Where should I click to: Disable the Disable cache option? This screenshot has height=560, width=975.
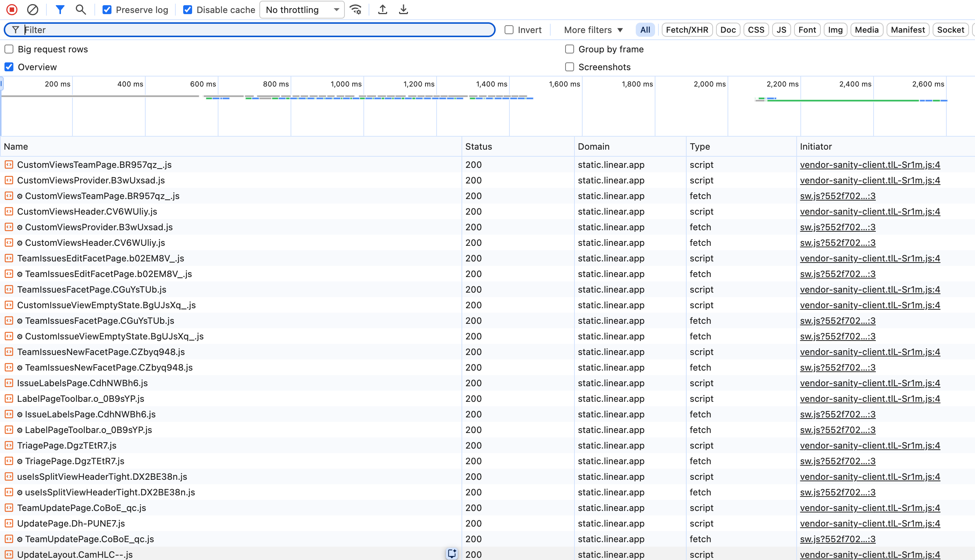(187, 10)
